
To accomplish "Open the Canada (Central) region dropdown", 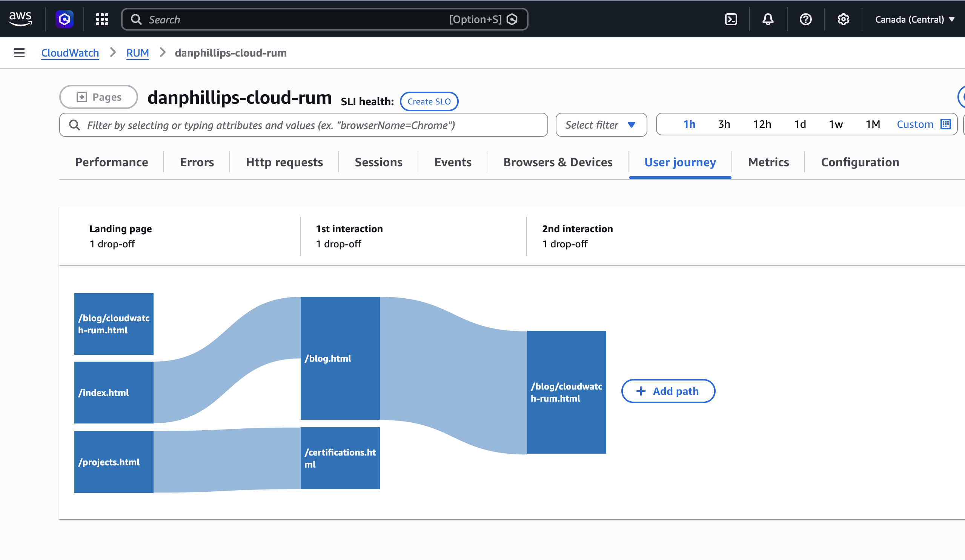I will click(x=914, y=19).
